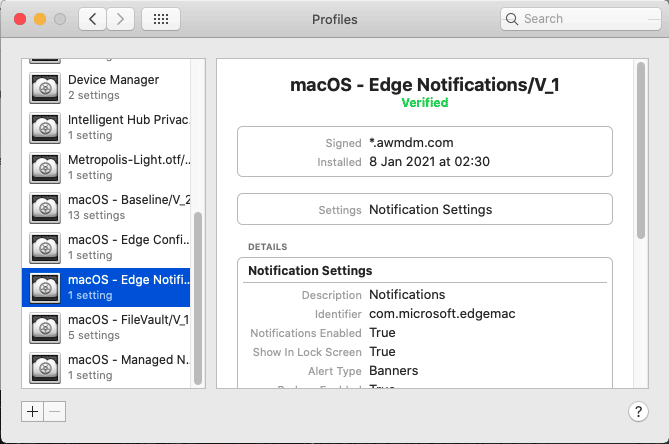This screenshot has height=444, width=669.
Task: Open the help question mark button
Action: 638,412
